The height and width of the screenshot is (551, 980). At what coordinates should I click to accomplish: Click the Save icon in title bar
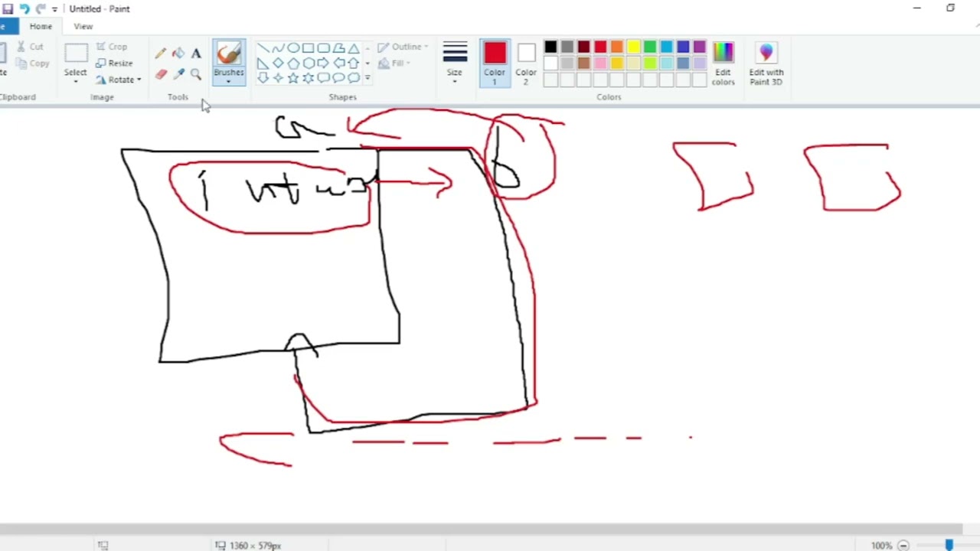pyautogui.click(x=8, y=9)
